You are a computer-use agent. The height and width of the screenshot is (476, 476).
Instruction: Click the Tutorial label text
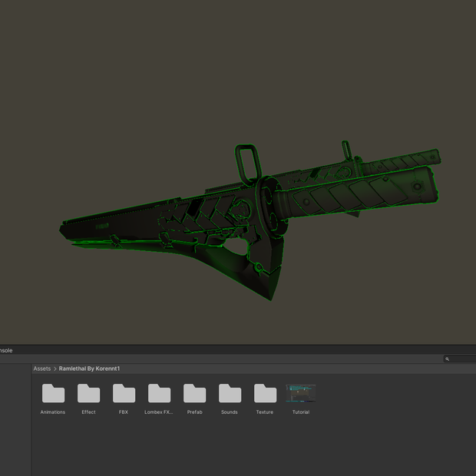(301, 412)
